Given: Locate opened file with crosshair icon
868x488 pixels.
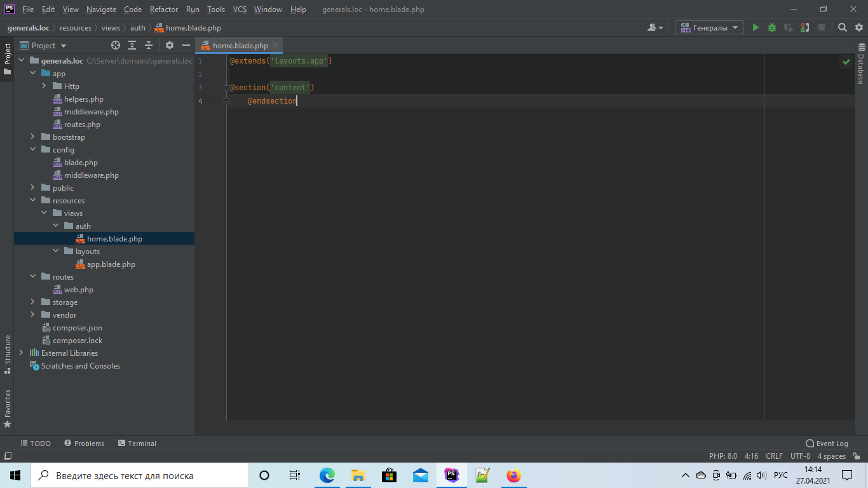Looking at the screenshot, I should [x=116, y=45].
